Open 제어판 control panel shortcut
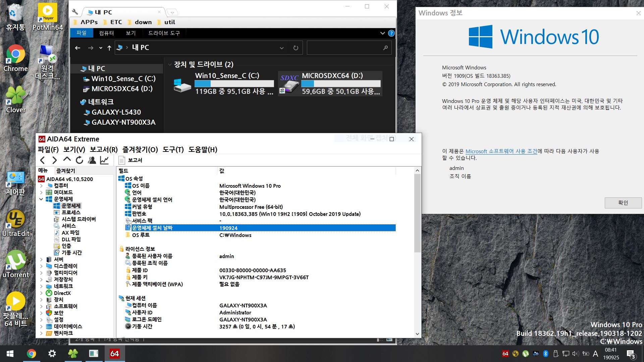Image resolution: width=644 pixels, height=362 pixels. click(15, 183)
